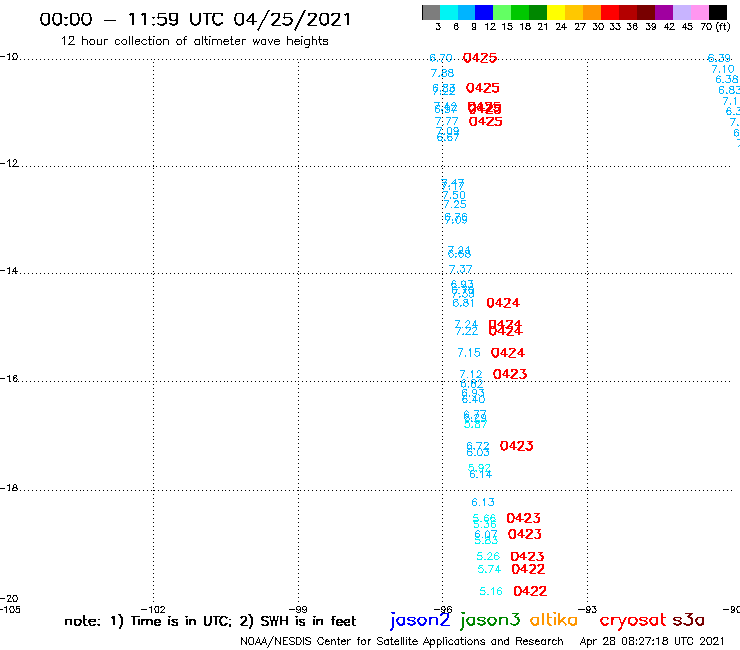
Task: Click the -93 longitude axis label
Action: (x=588, y=609)
